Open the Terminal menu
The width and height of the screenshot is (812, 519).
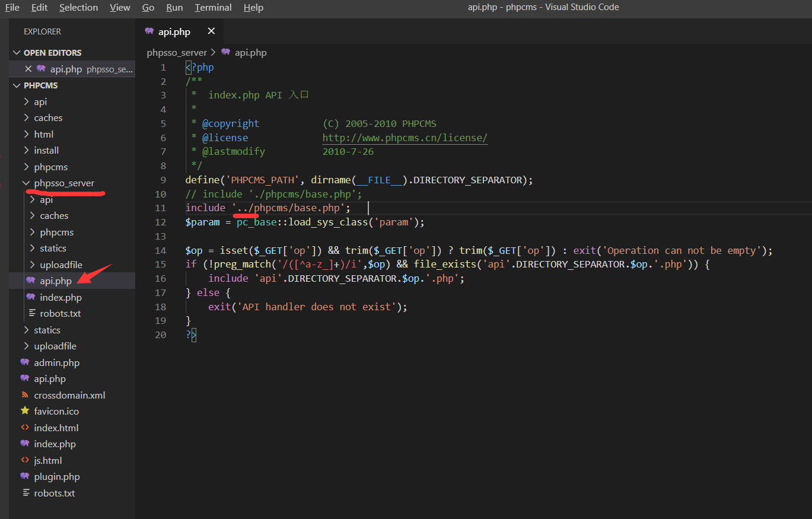point(214,8)
